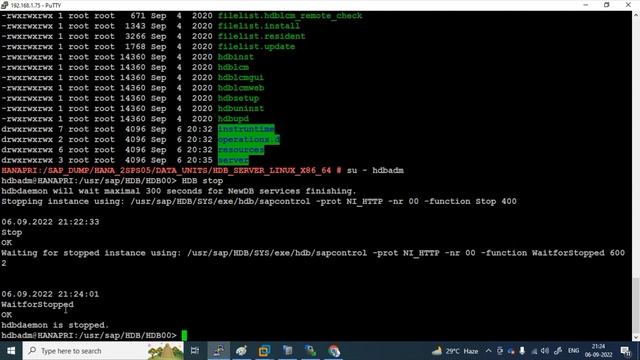The image size is (640, 360).
Task: Open the PuTTY window system menu icon
Action: pyautogui.click(x=4, y=5)
